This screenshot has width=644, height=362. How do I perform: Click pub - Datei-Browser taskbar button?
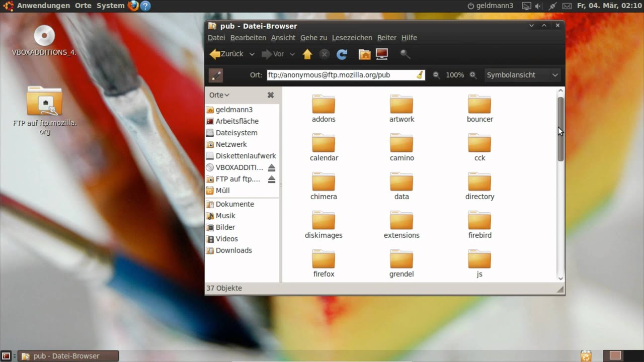point(68,356)
